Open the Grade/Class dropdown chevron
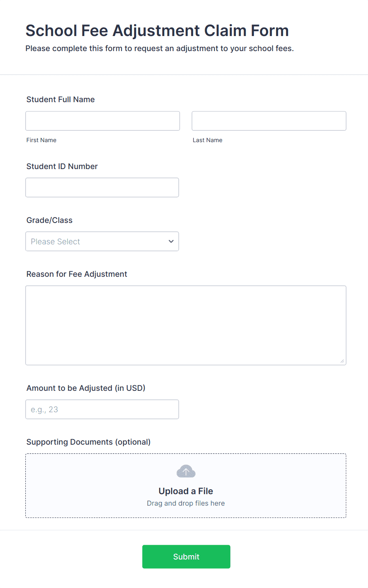The image size is (368, 588). coord(171,242)
